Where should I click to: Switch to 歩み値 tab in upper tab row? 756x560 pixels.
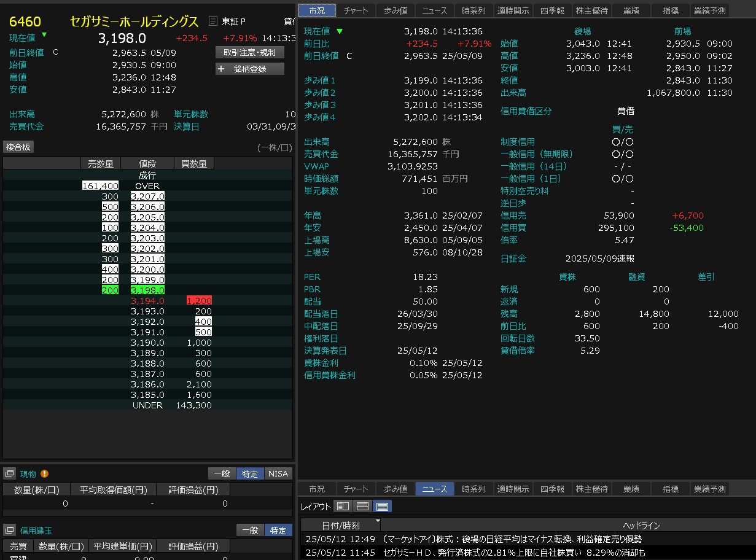(x=396, y=10)
